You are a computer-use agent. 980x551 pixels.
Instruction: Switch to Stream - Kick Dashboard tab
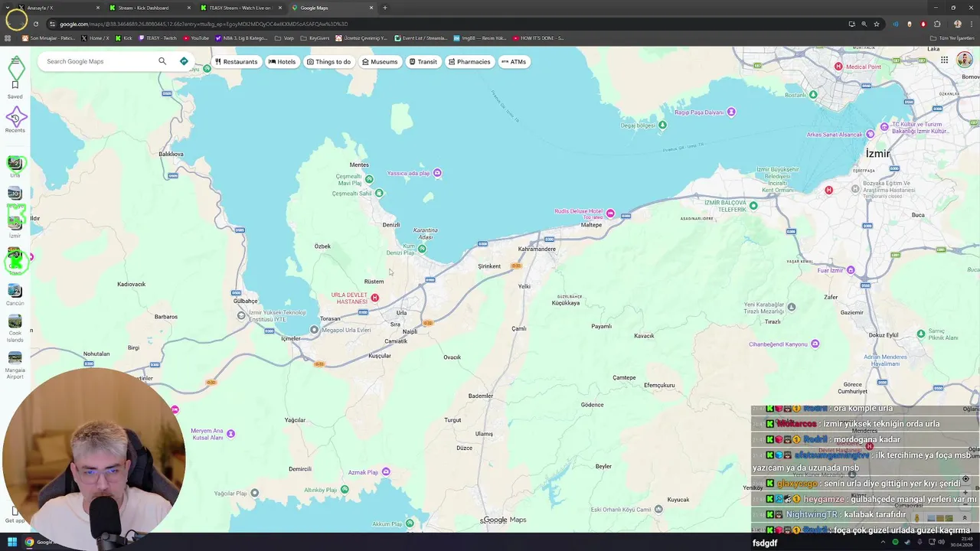(149, 8)
